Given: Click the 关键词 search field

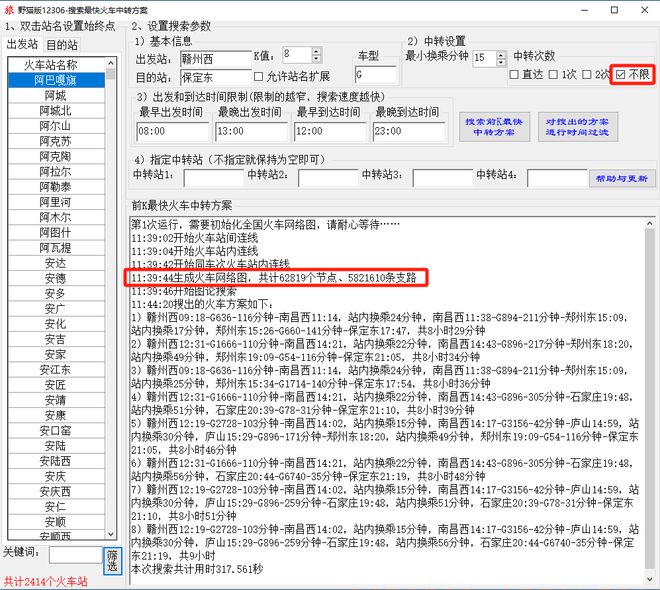Looking at the screenshot, I should (75, 555).
